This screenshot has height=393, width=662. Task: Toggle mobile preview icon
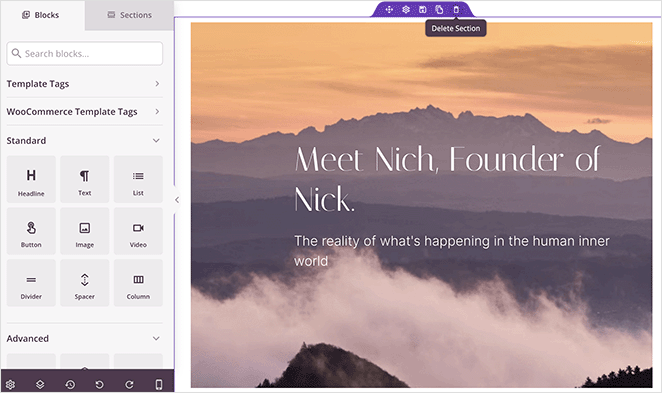point(159,384)
